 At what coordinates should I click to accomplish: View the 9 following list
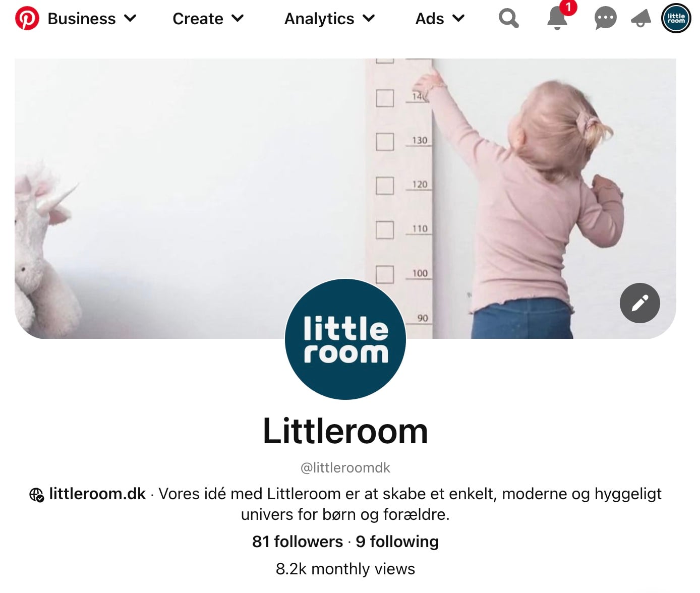click(397, 542)
